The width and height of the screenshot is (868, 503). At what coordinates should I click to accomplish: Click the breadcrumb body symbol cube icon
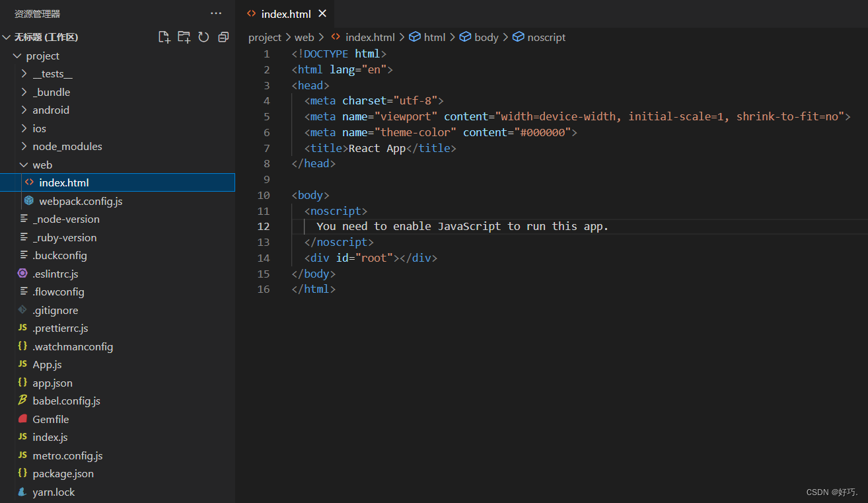pos(465,37)
